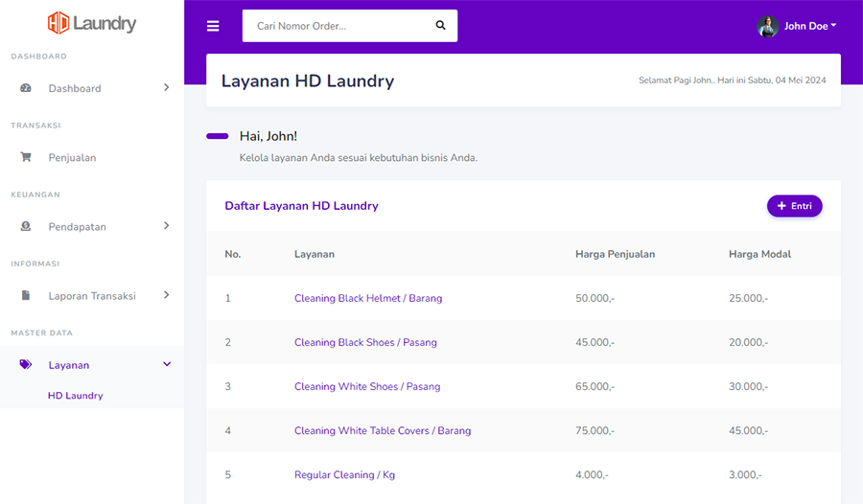Collapse the Layanan menu chevron
Image resolution: width=863 pixels, height=504 pixels.
click(x=167, y=364)
